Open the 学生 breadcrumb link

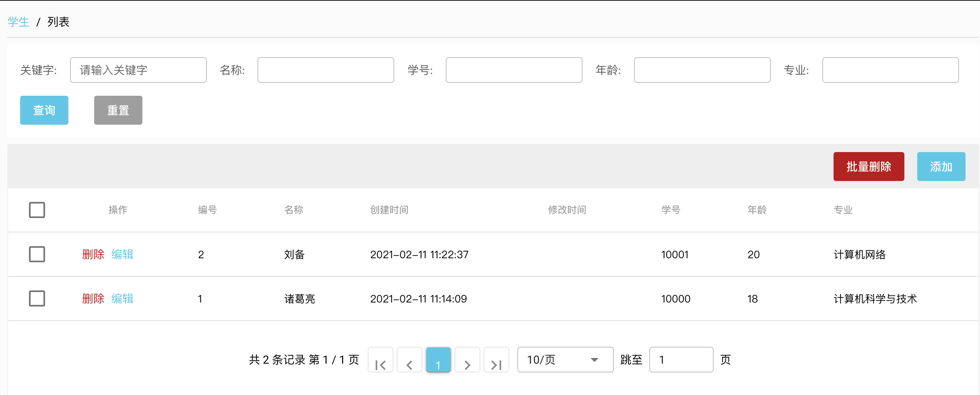(19, 22)
